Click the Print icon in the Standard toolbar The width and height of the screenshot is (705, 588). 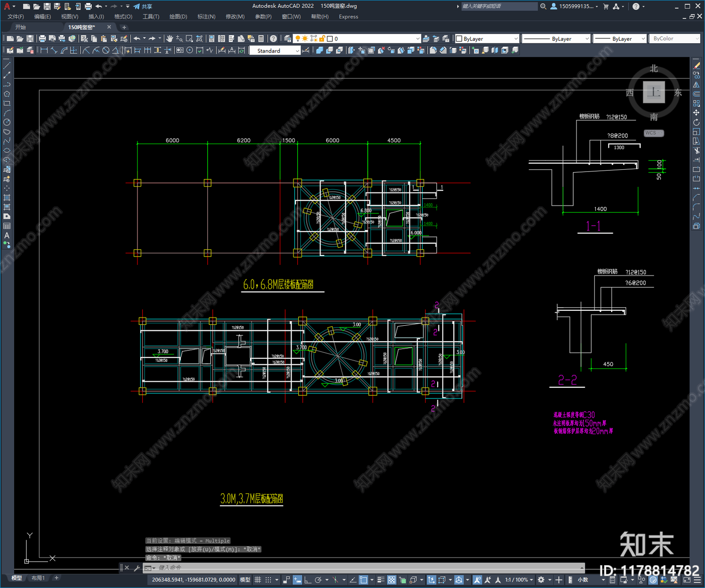[x=42, y=39]
